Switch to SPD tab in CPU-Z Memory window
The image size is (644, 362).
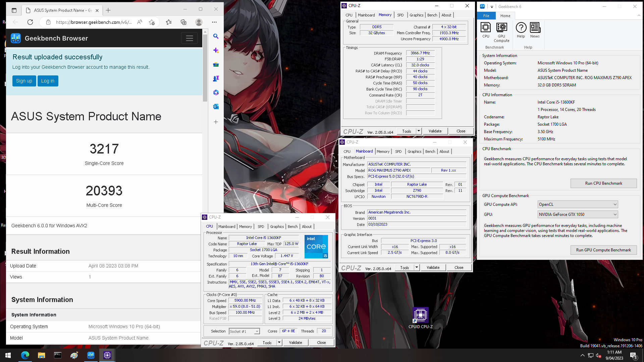tap(400, 15)
